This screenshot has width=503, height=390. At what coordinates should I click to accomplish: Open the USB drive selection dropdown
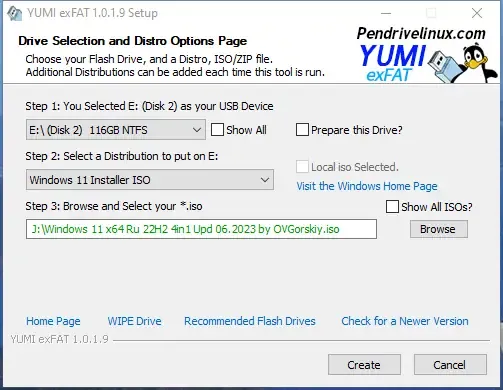pos(116,130)
